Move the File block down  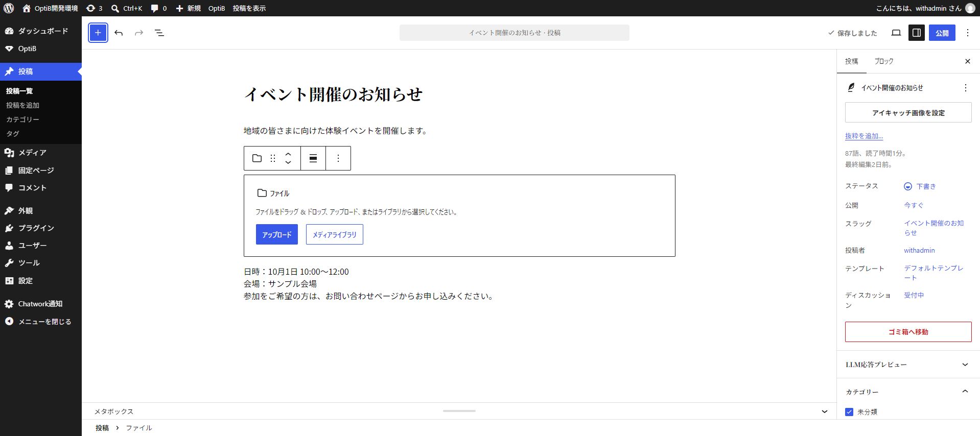[288, 163]
